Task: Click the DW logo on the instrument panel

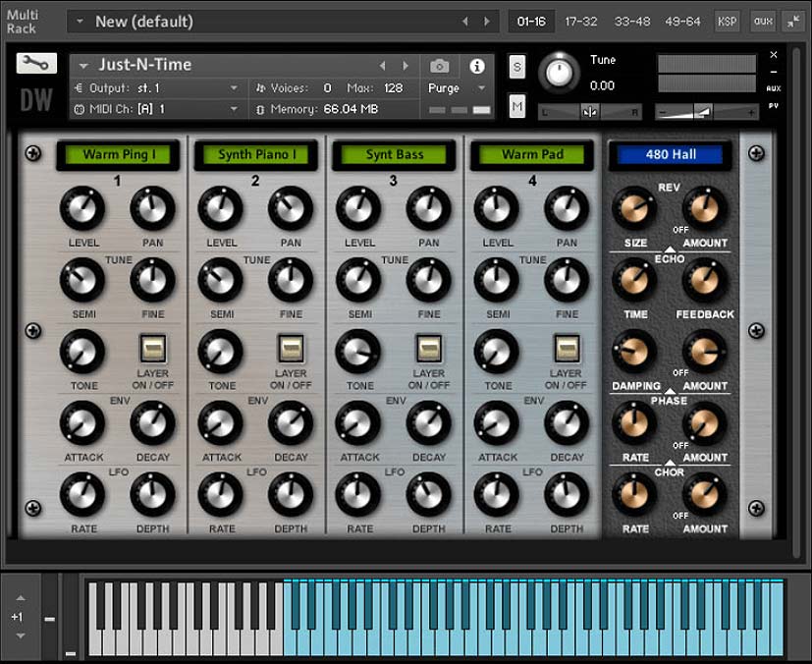Action: tap(35, 98)
